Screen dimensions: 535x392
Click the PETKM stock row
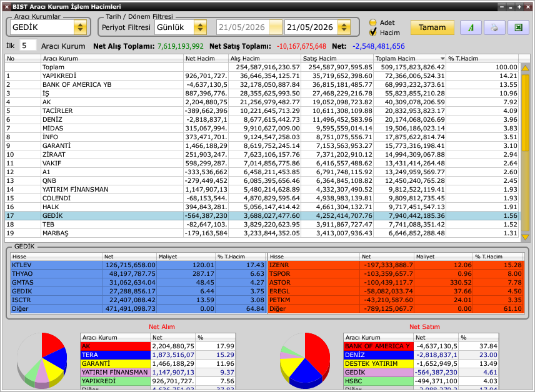[x=396, y=300]
